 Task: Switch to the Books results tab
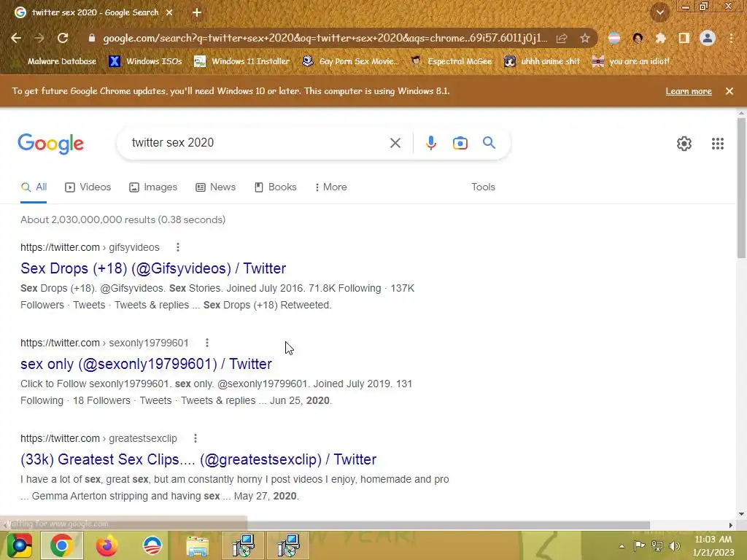[x=275, y=187]
